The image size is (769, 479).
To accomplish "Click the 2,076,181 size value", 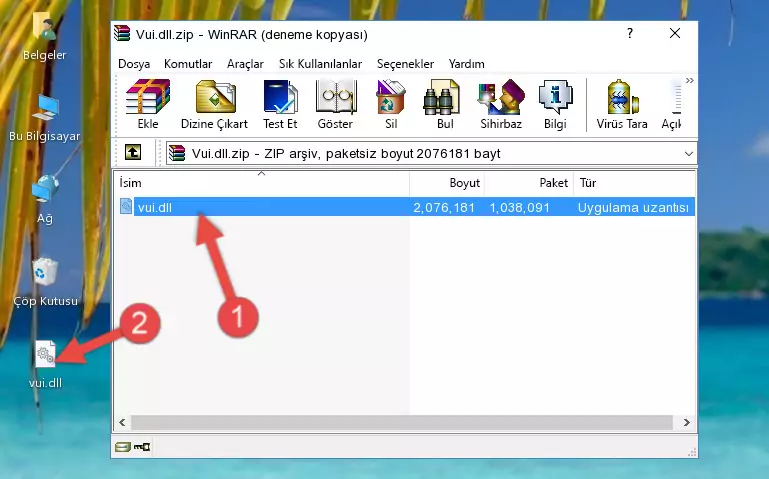I will coord(444,207).
